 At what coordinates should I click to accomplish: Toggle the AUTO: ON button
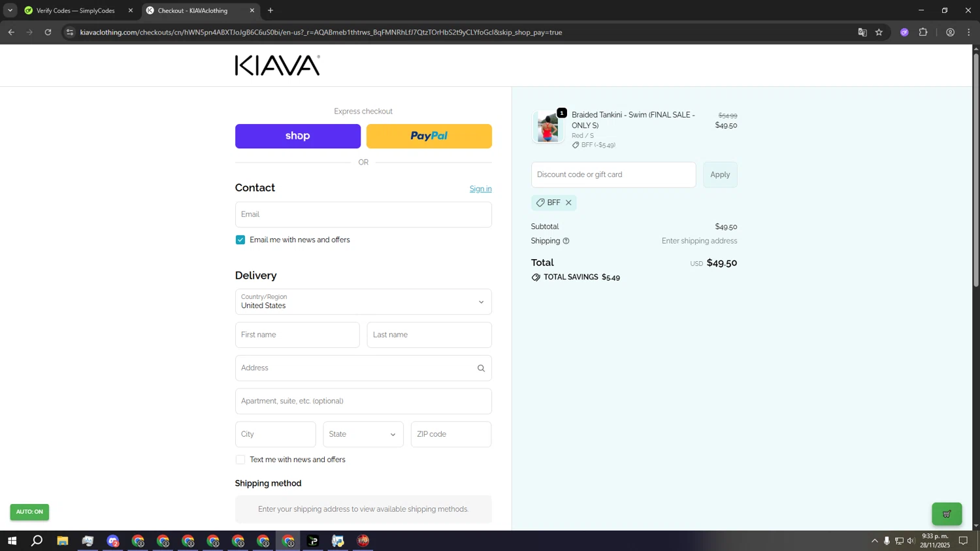point(29,512)
